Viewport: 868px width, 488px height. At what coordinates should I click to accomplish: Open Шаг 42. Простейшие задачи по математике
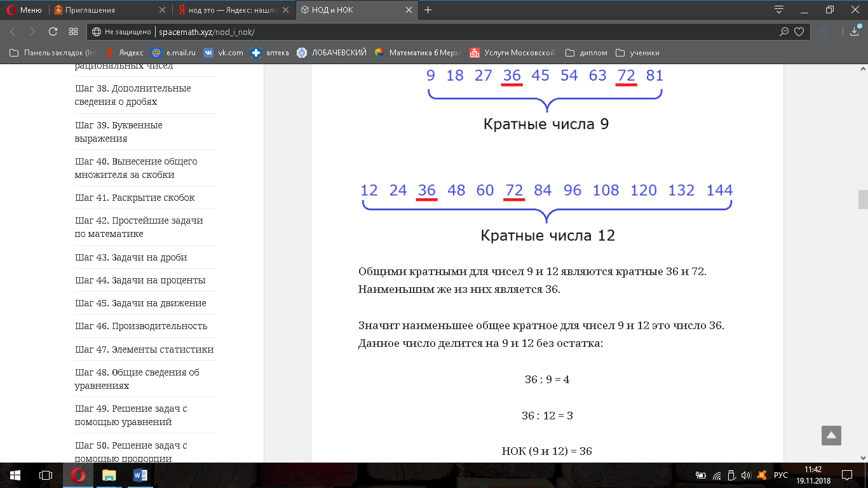click(139, 227)
